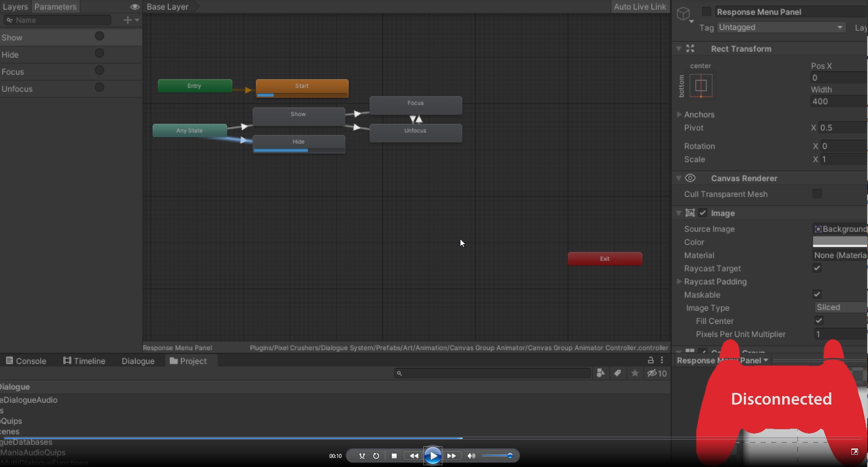Click the Source Image Background sprite icon
This screenshot has width=868, height=467.
coord(818,229)
